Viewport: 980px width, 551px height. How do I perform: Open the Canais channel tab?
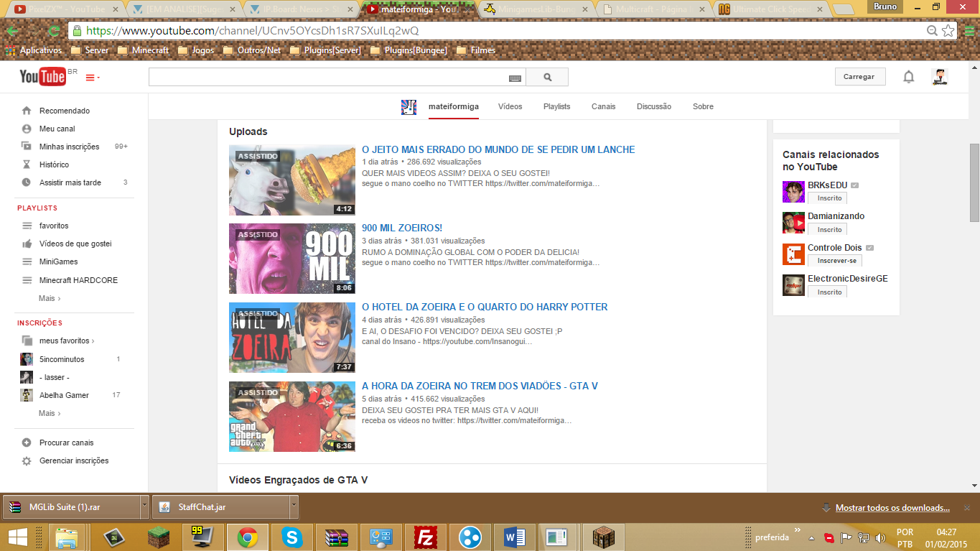click(x=604, y=106)
